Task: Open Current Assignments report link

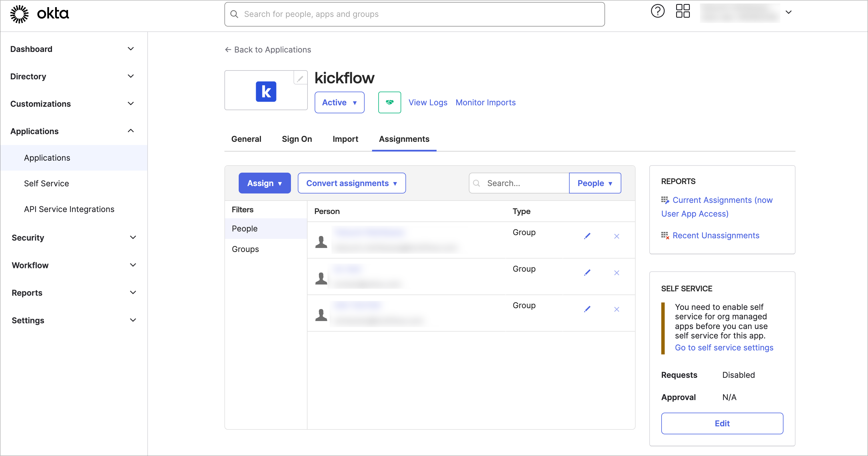Action: [717, 207]
